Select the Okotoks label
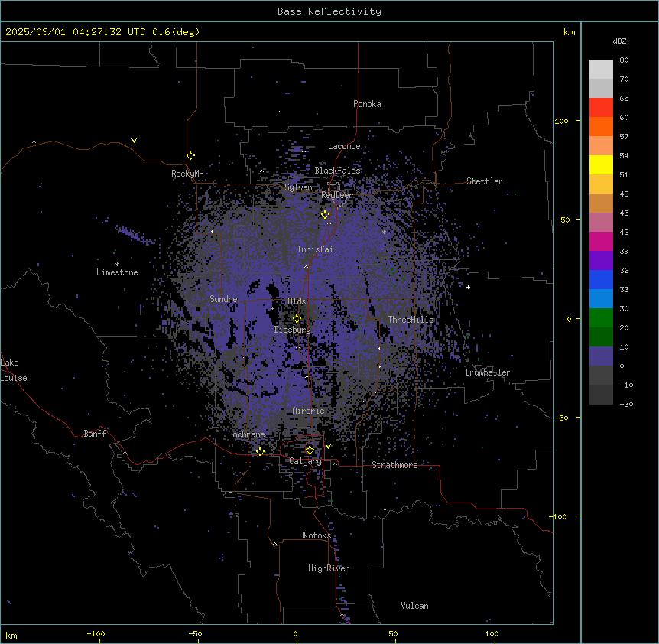This screenshot has height=644, width=659. click(x=315, y=535)
